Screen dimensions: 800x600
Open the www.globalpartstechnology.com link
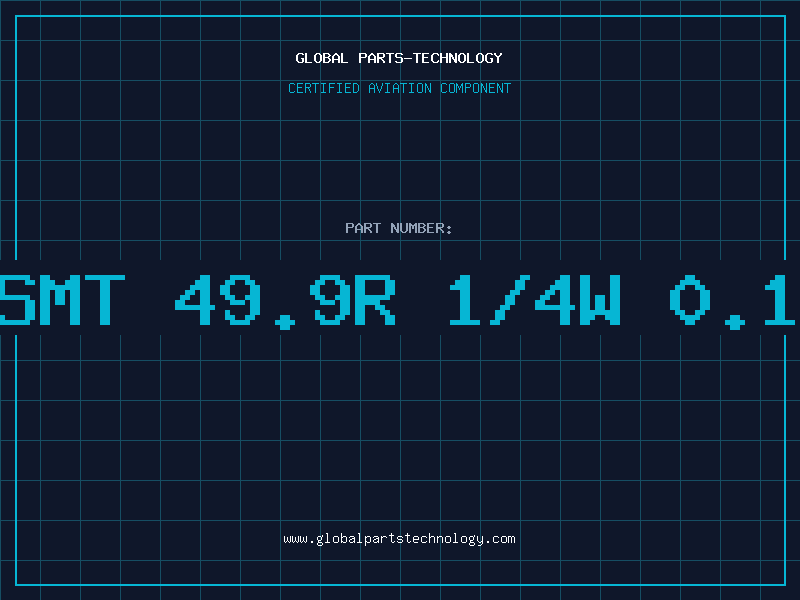399,539
